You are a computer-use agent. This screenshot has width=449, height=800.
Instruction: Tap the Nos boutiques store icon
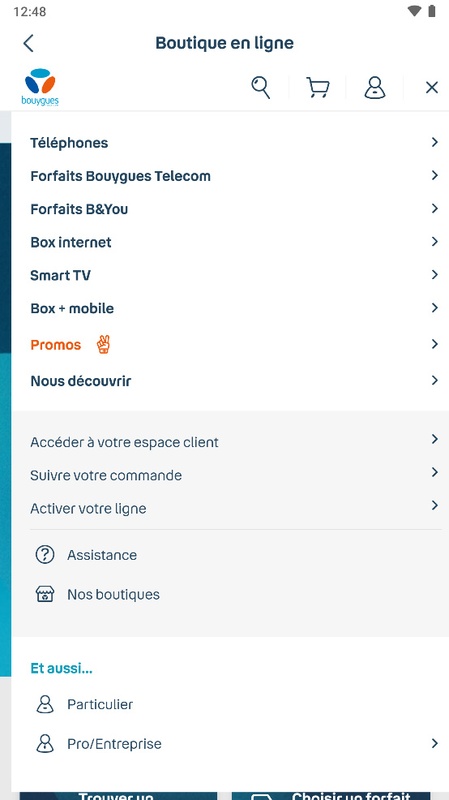click(x=45, y=594)
